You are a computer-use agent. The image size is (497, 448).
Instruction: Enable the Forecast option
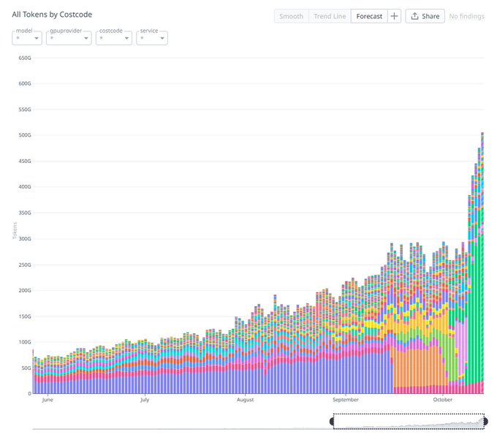(x=369, y=16)
